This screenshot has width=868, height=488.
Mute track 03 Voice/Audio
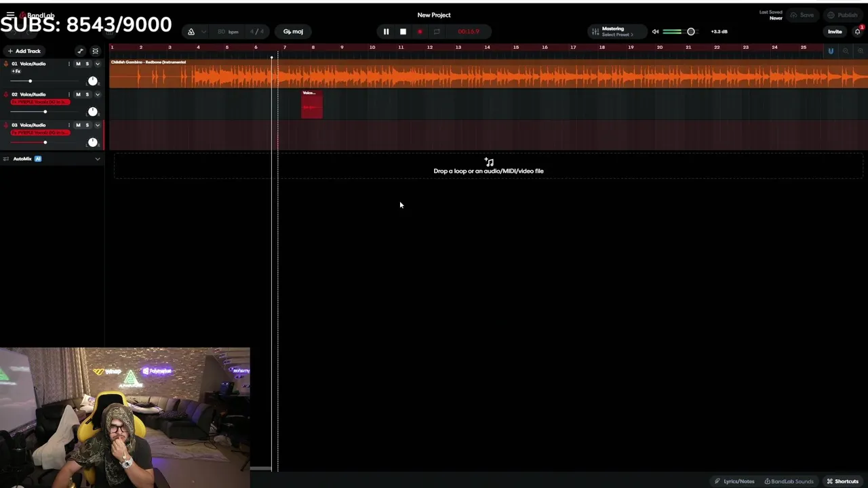(78, 125)
